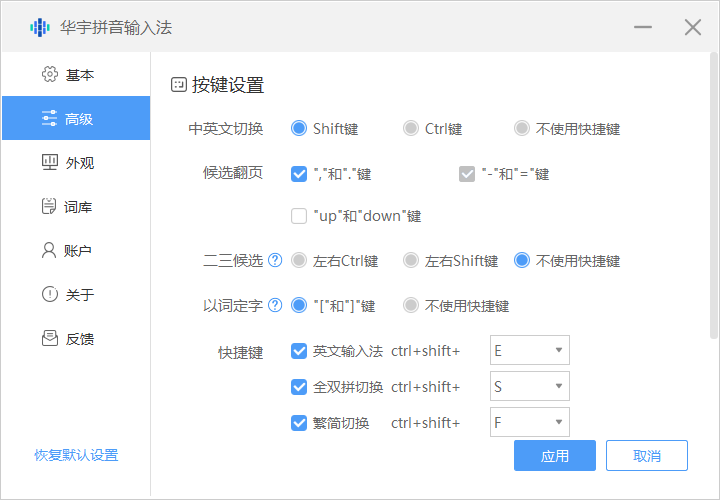Open the 外观 appearance icon
The image size is (720, 500).
click(49, 163)
